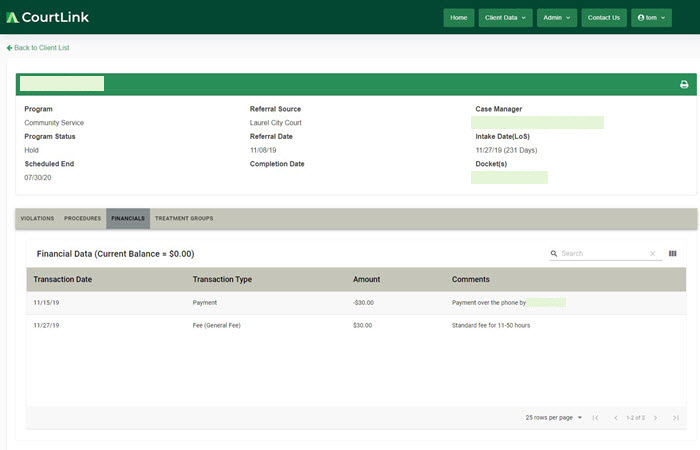Jump to the last page of results
This screenshot has width=700, height=450.
click(x=676, y=417)
